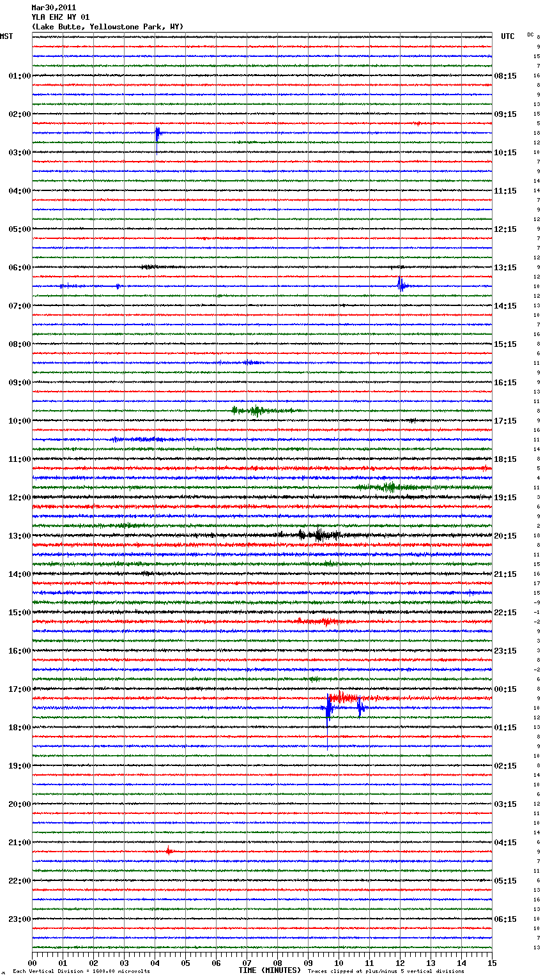Click the 09:15 UTC time label
543x980 pixels.
(x=505, y=114)
